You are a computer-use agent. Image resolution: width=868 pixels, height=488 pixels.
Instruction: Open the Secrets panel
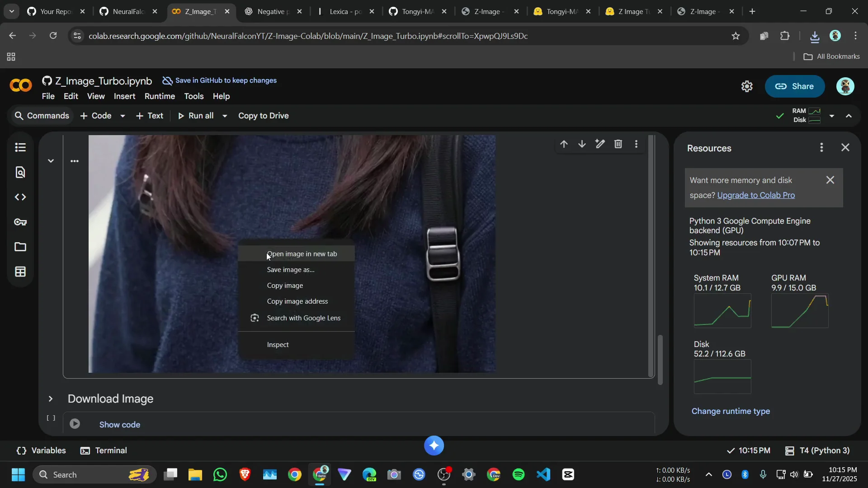[x=20, y=222]
